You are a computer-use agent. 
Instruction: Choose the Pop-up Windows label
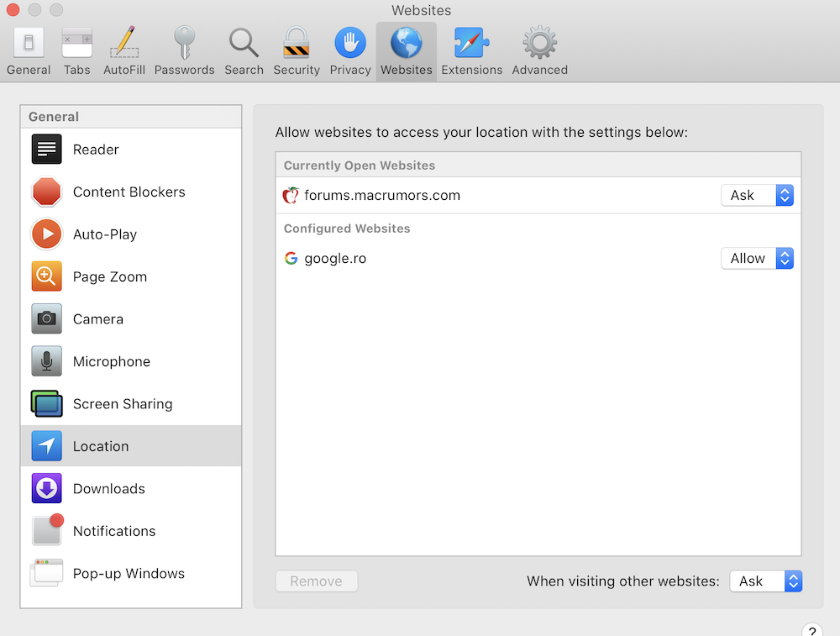coord(129,573)
